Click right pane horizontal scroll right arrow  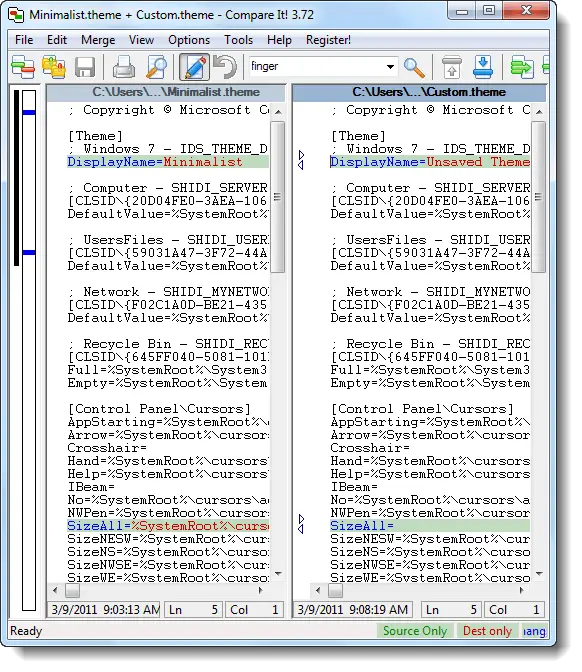tap(522, 591)
